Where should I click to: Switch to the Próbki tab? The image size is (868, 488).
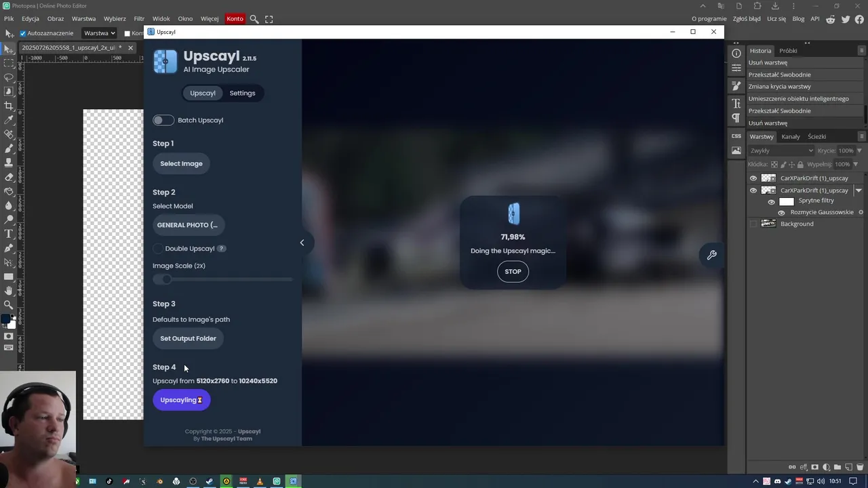click(x=788, y=51)
